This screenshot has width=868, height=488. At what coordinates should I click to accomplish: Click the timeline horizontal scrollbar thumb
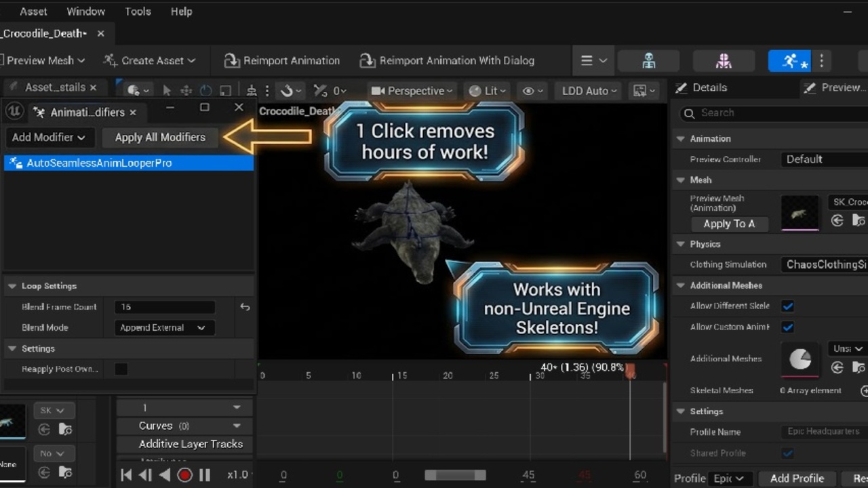(x=455, y=475)
